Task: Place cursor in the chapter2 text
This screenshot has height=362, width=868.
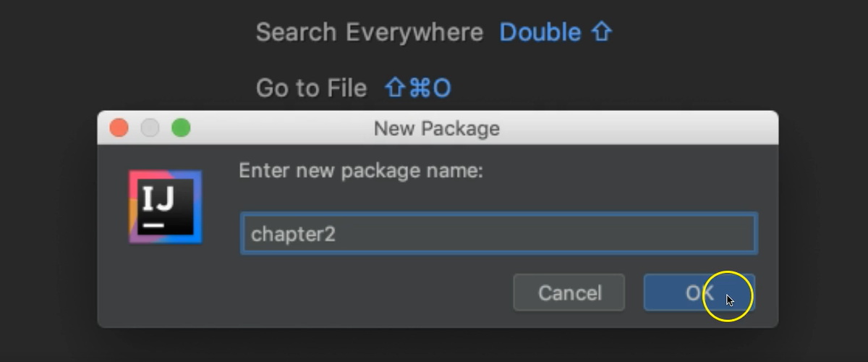Action: click(293, 235)
